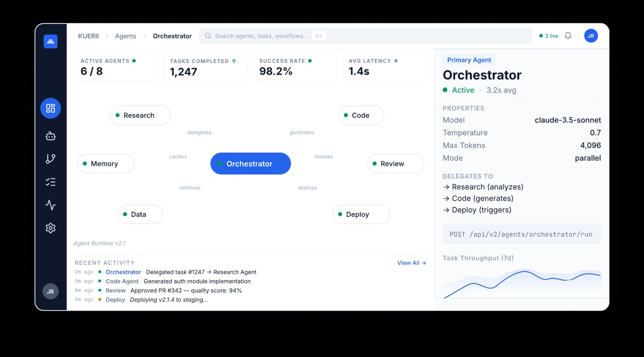Select the workflows branch icon in the sidebar
The height and width of the screenshot is (357, 644).
point(50,159)
